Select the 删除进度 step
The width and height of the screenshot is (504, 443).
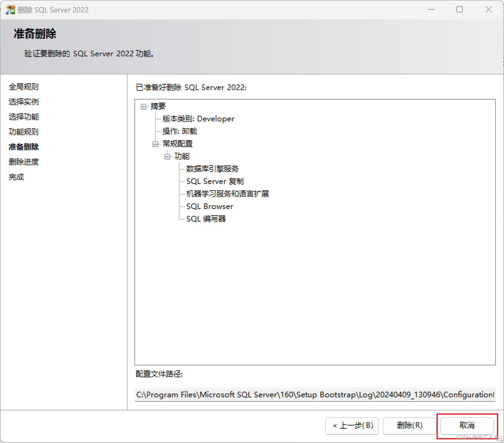point(24,162)
